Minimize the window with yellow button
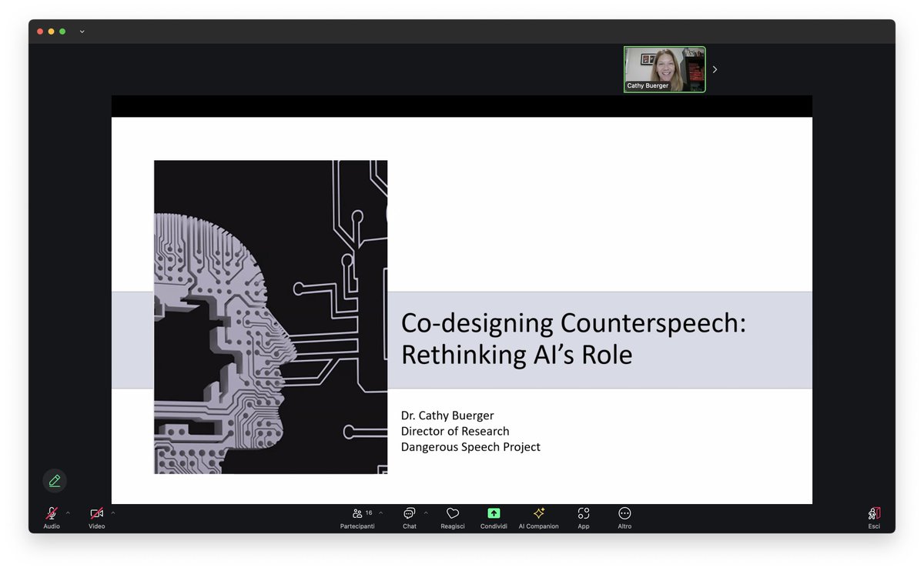The image size is (924, 571). pos(52,32)
